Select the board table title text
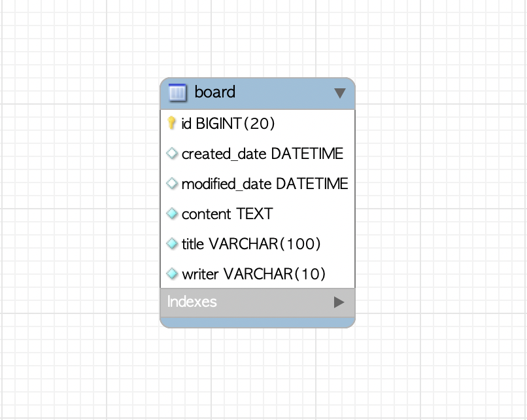 tap(214, 92)
